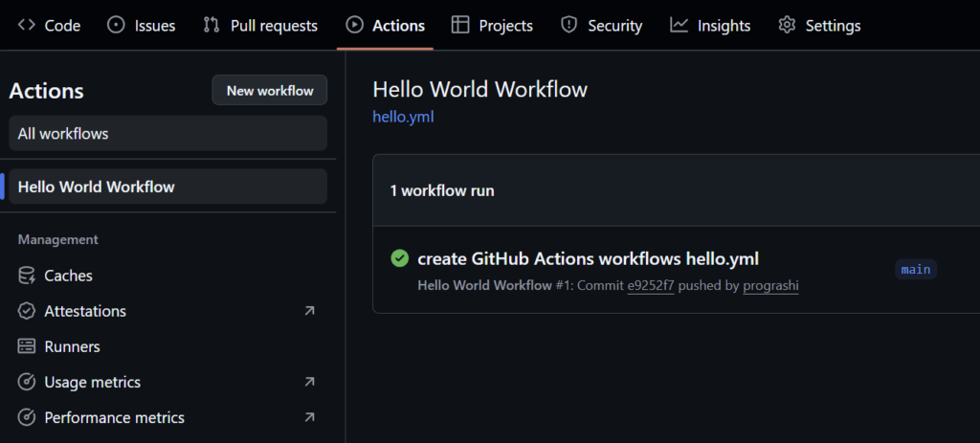This screenshot has width=980, height=443.
Task: Select All workflows in sidebar
Action: point(167,134)
